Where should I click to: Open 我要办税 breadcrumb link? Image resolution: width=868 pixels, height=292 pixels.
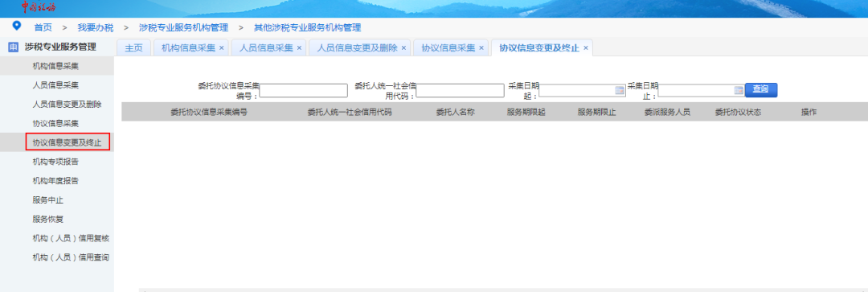95,27
